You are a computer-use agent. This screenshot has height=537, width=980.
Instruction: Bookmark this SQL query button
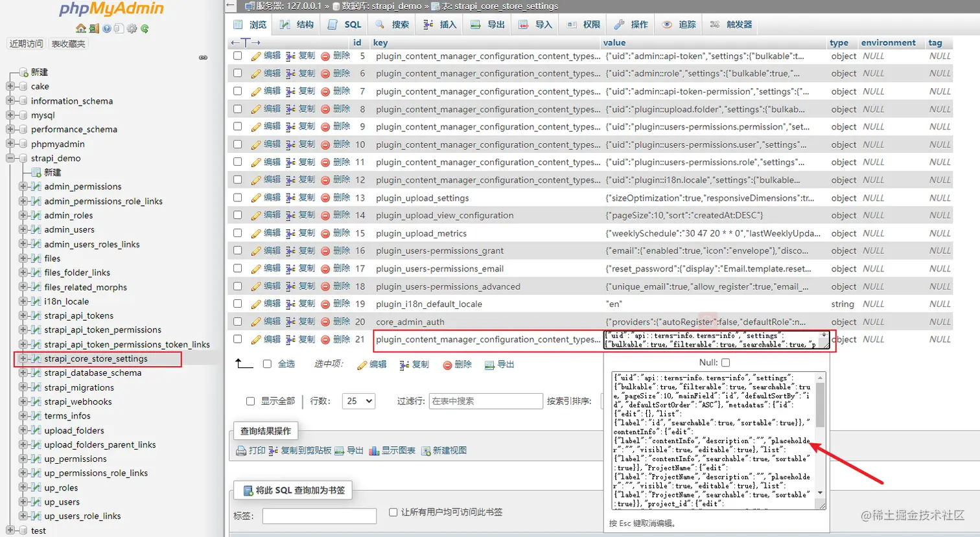293,490
